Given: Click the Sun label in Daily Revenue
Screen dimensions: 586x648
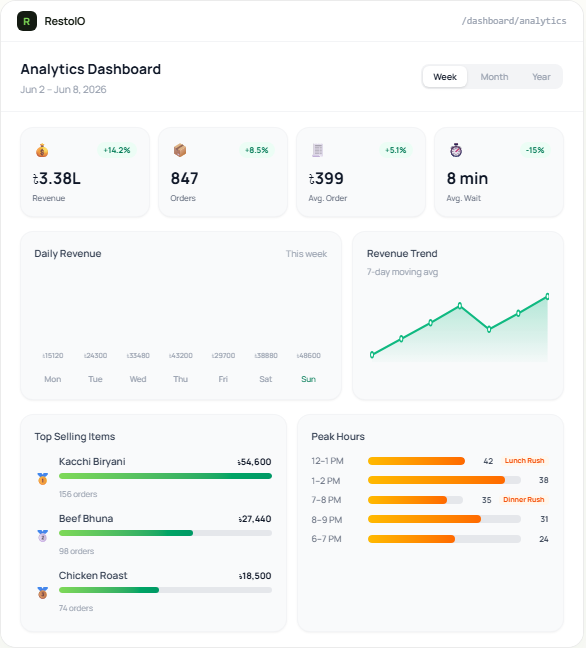Looking at the screenshot, I should tap(308, 379).
